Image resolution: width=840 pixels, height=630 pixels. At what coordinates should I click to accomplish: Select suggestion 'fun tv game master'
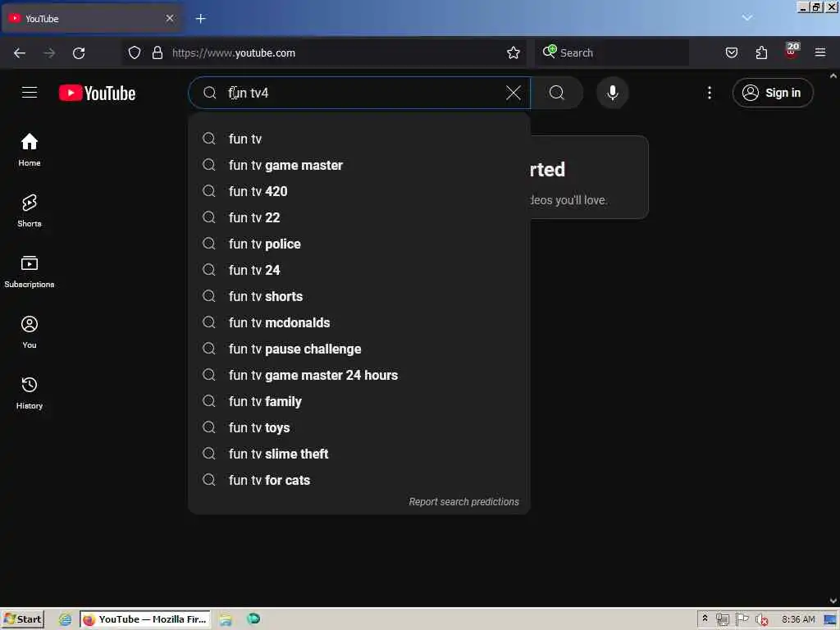point(359,165)
